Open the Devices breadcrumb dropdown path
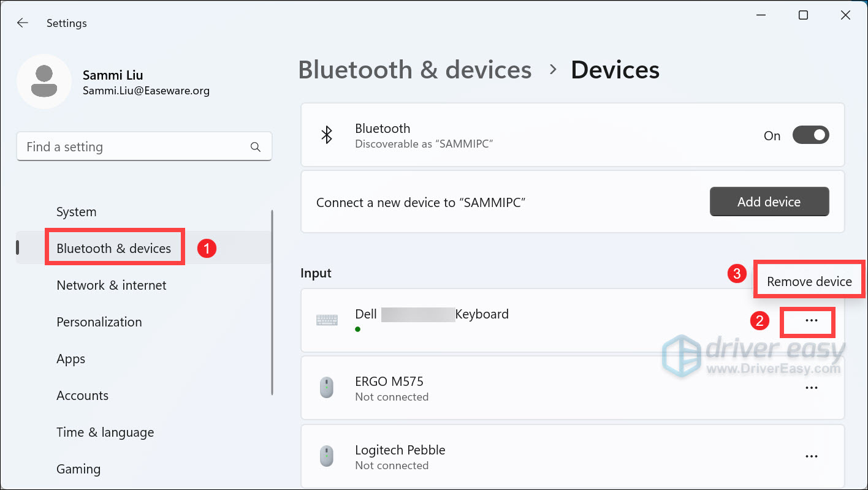 point(615,70)
